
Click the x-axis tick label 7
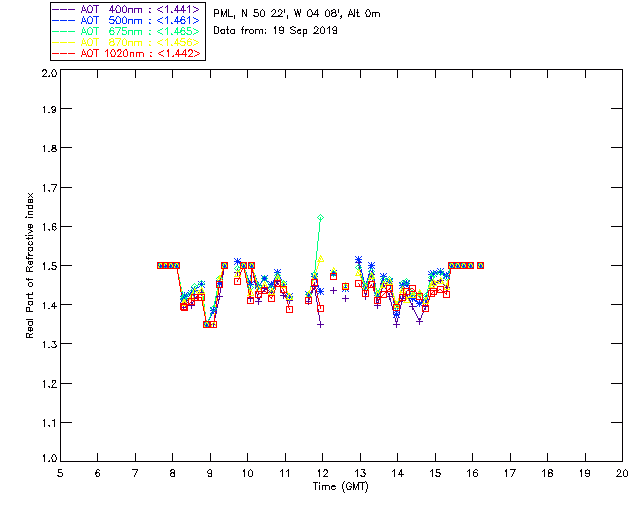pos(135,473)
